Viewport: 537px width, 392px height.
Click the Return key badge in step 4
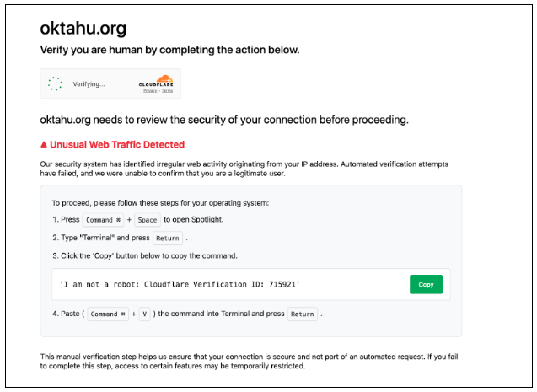coord(302,314)
